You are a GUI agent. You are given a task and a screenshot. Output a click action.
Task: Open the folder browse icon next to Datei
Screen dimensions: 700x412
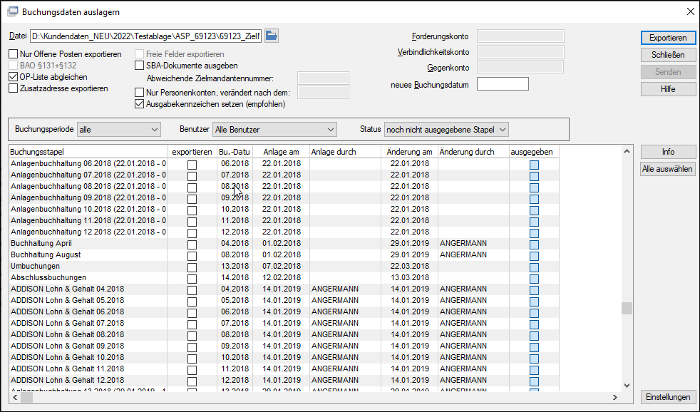(271, 36)
